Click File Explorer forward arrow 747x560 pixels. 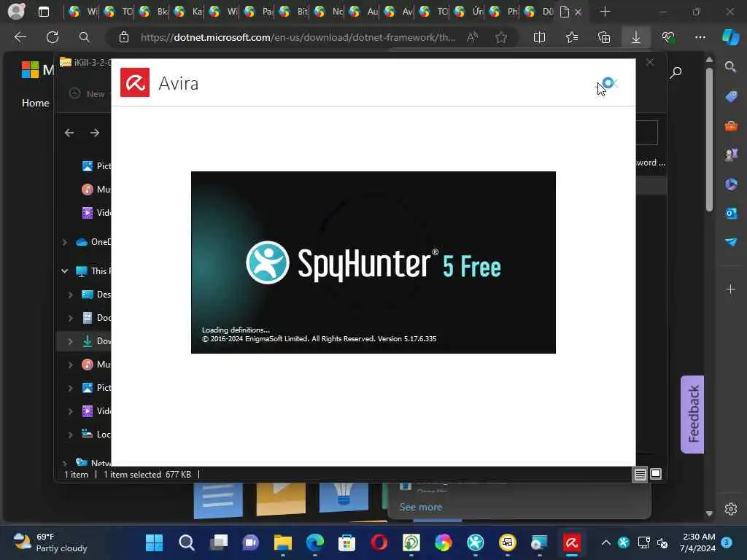(94, 133)
